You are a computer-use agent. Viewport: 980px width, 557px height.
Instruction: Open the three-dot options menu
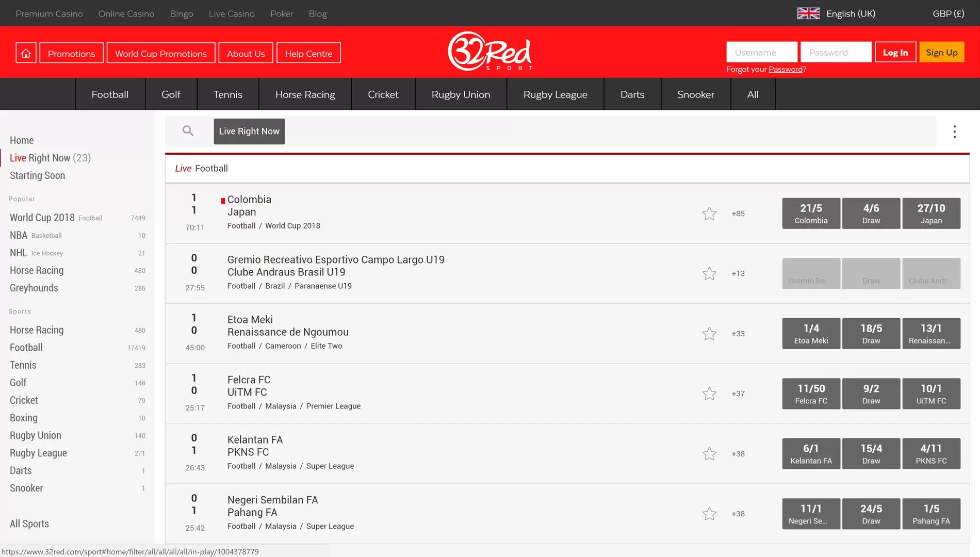(x=955, y=132)
